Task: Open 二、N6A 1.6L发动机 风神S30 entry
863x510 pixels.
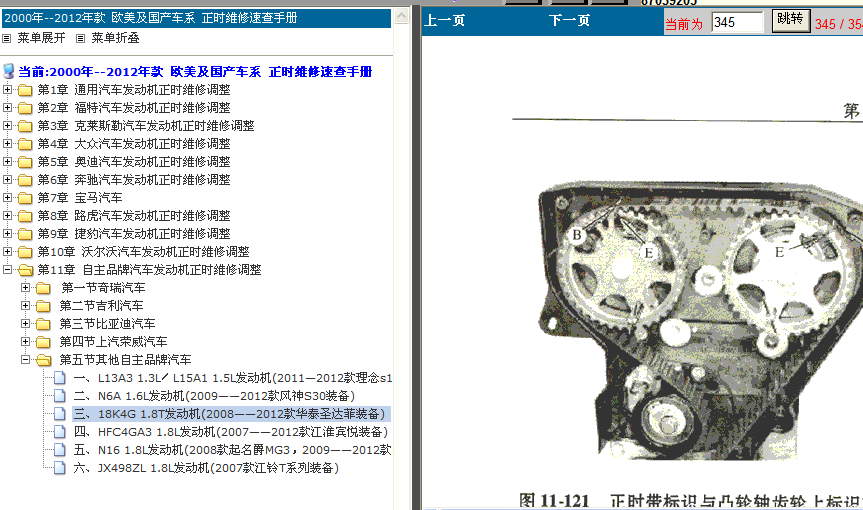Action: coord(214,396)
